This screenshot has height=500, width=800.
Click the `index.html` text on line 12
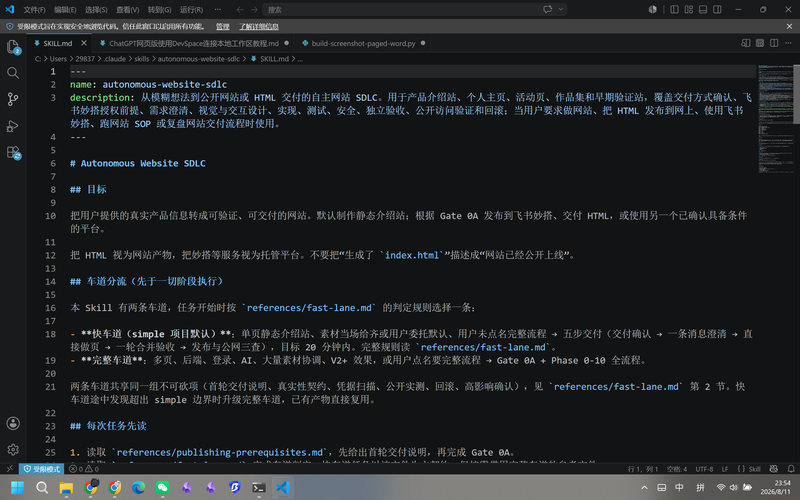tap(411, 255)
